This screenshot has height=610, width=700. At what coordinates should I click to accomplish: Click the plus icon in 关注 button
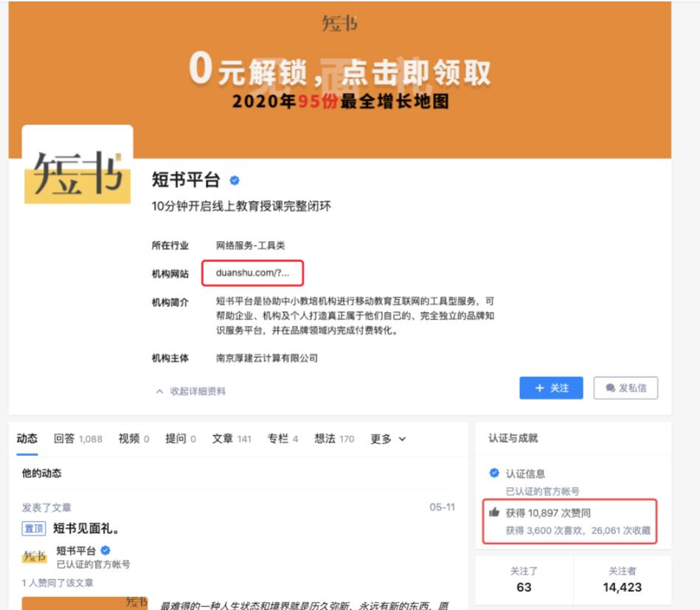[x=539, y=388]
